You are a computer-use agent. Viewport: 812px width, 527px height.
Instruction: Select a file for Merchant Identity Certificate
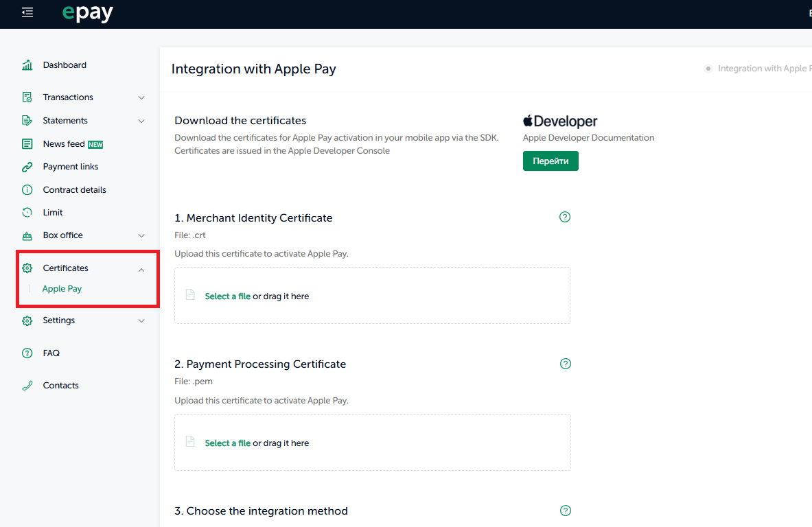(x=227, y=296)
